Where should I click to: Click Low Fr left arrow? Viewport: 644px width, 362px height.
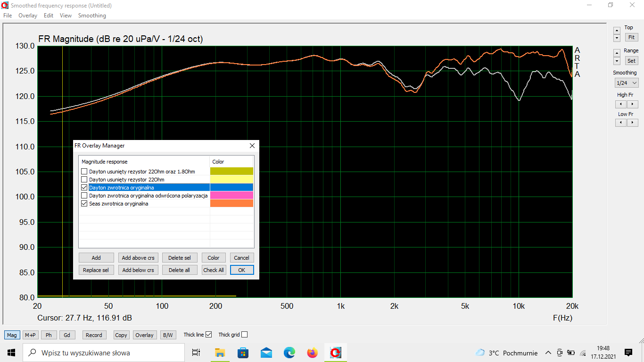pos(621,123)
